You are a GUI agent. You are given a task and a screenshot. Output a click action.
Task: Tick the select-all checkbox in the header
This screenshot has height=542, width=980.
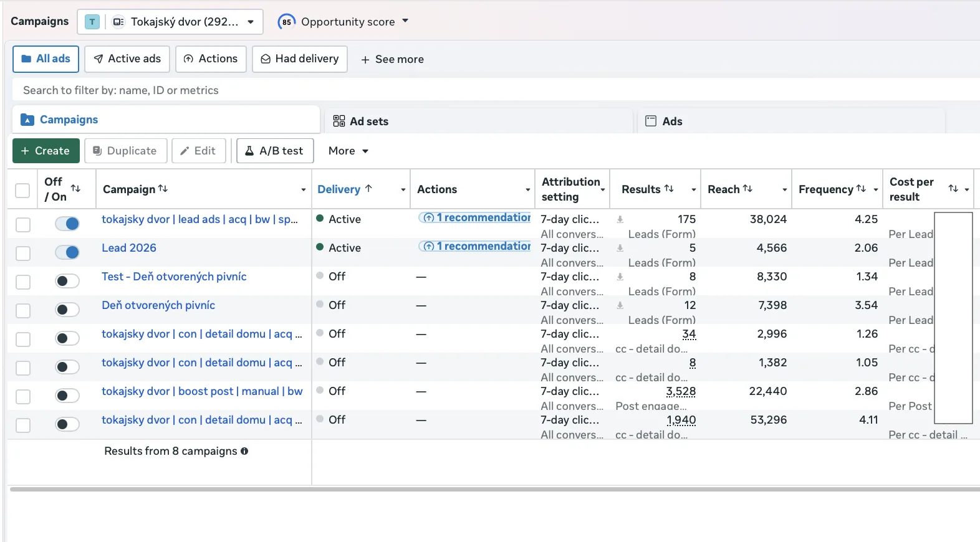click(22, 190)
